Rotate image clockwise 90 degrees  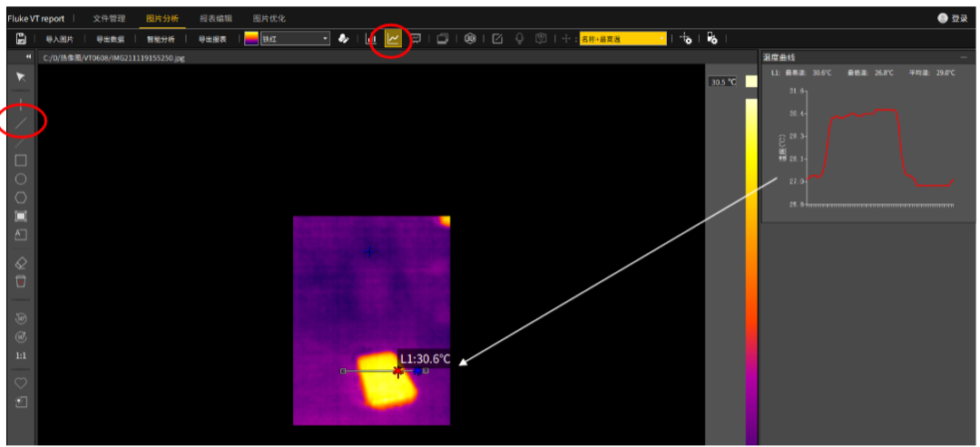point(21,336)
